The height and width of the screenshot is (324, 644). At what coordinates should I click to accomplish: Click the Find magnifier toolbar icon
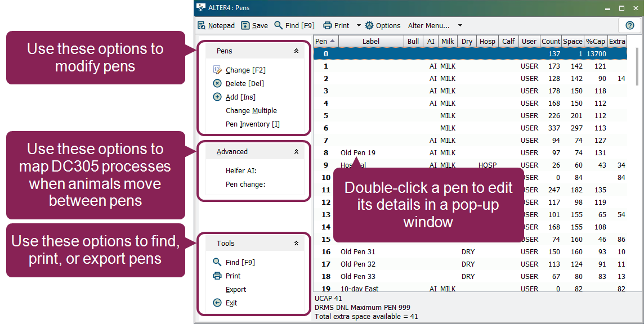coord(278,25)
